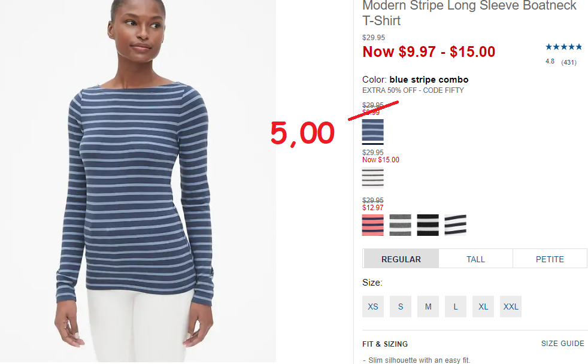
Task: Choose the black and white wide stripe swatch
Action: pyautogui.click(x=428, y=225)
